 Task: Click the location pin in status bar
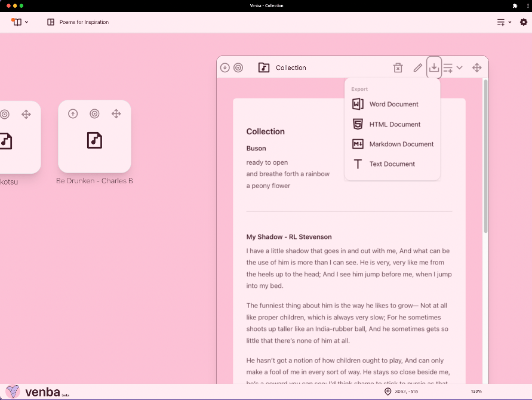click(388, 392)
